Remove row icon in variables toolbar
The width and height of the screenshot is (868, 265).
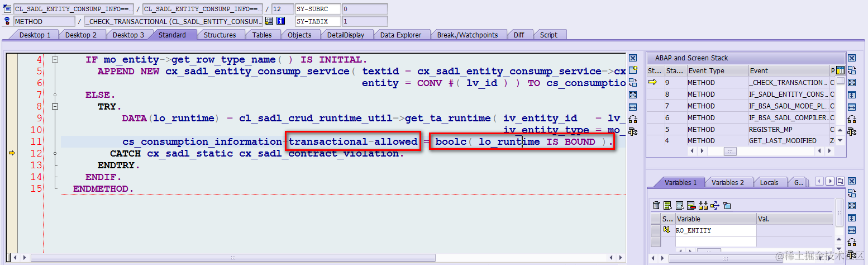pyautogui.click(x=691, y=206)
